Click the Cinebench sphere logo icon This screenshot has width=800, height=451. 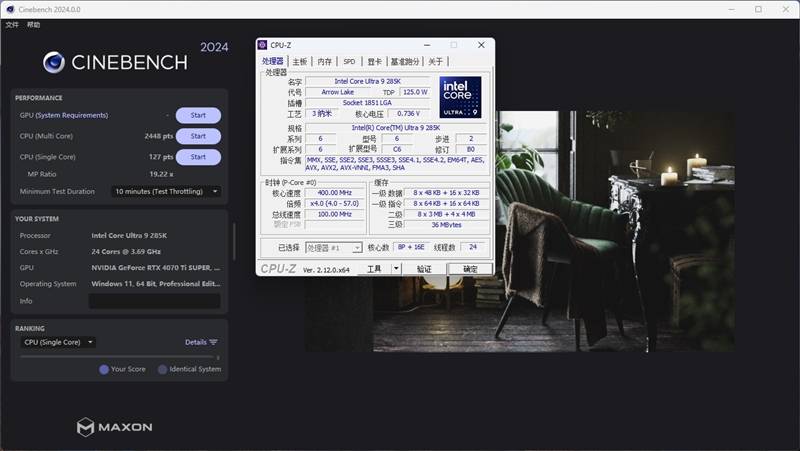(x=54, y=62)
